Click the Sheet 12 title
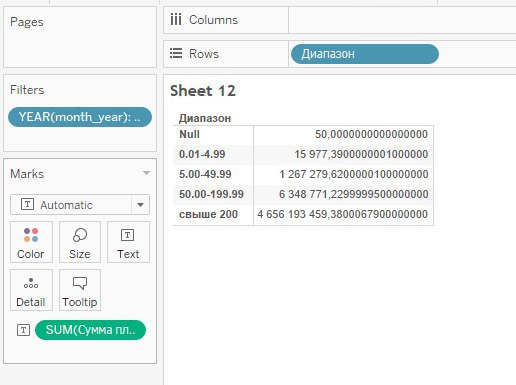Image resolution: width=516 pixels, height=385 pixels. (x=203, y=91)
